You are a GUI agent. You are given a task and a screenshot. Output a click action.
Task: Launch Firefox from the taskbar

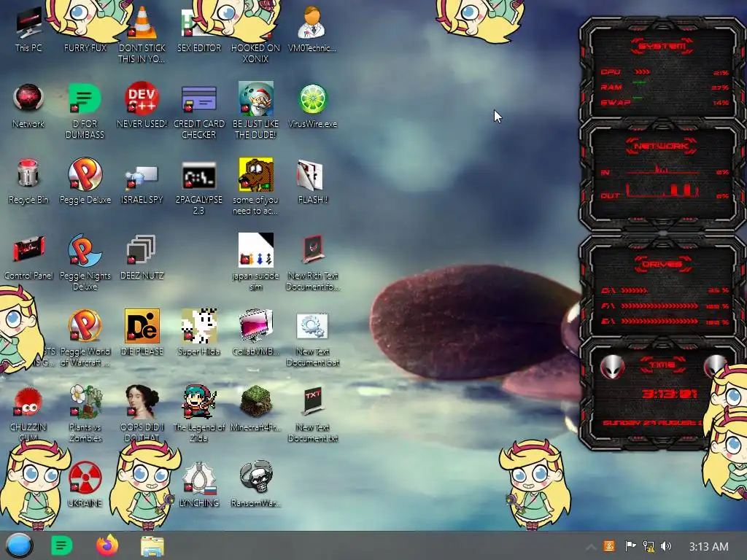tap(107, 545)
